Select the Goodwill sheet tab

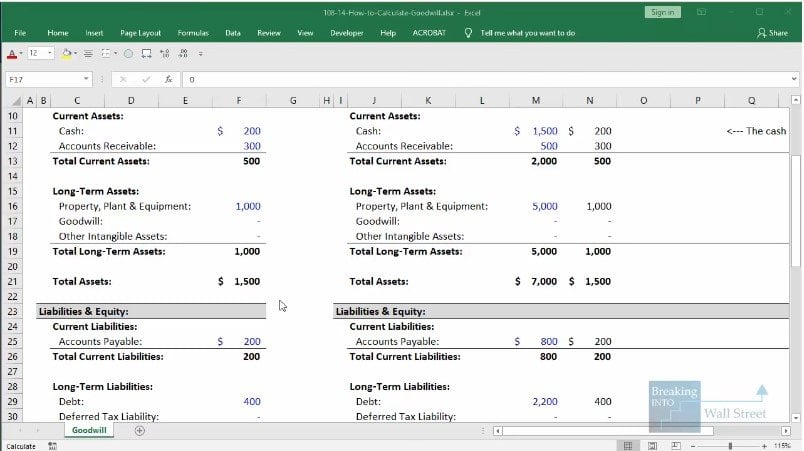pyautogui.click(x=90, y=430)
